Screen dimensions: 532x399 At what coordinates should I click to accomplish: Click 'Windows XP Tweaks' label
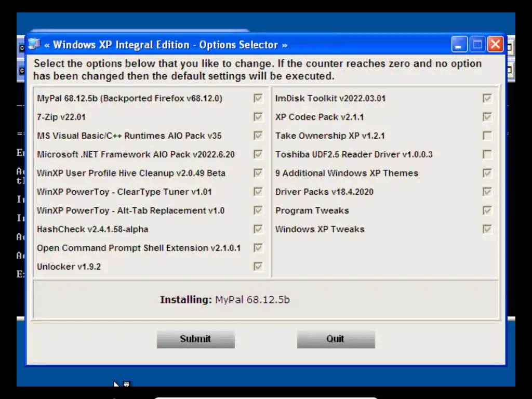[320, 229]
